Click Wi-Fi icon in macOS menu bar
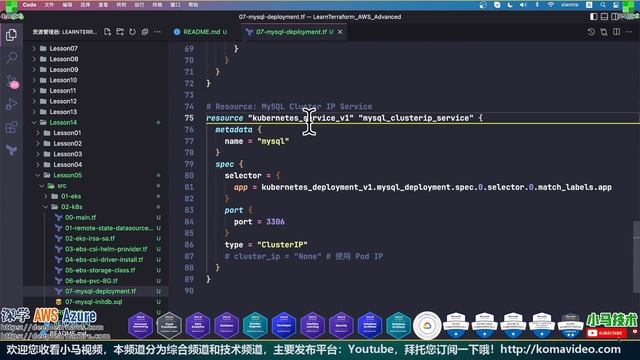The width and height of the screenshot is (640, 360). [551, 5]
